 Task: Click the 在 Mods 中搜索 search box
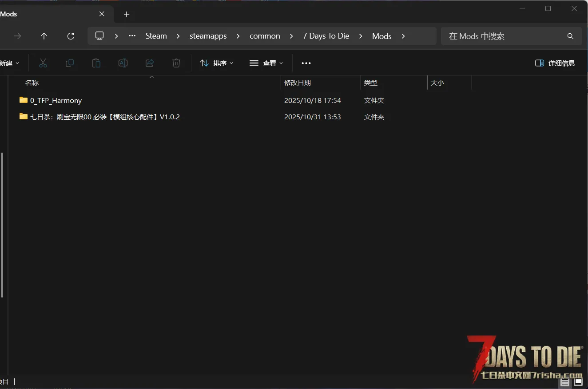[x=506, y=36]
